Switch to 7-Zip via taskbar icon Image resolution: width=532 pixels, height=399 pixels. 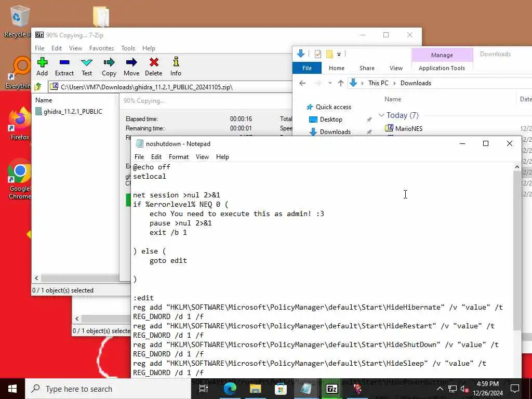pyautogui.click(x=331, y=389)
